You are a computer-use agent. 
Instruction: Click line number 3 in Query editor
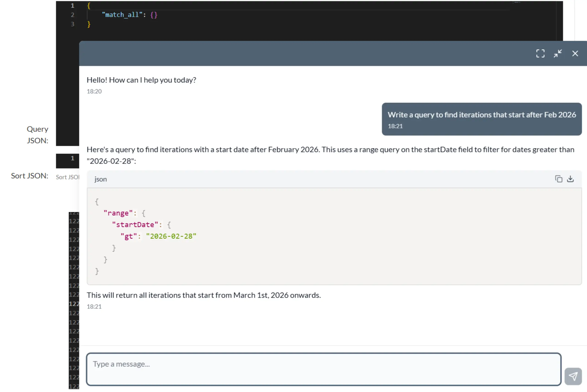pyautogui.click(x=72, y=24)
